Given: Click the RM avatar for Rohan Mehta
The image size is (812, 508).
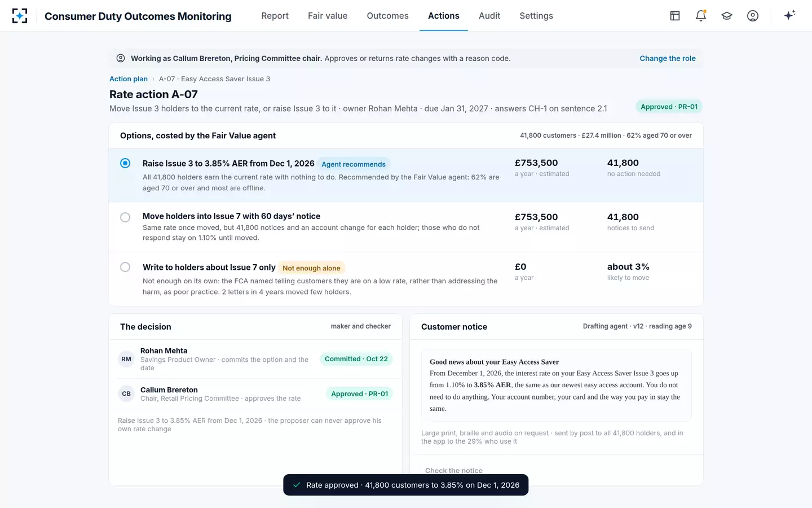Looking at the screenshot, I should point(126,359).
